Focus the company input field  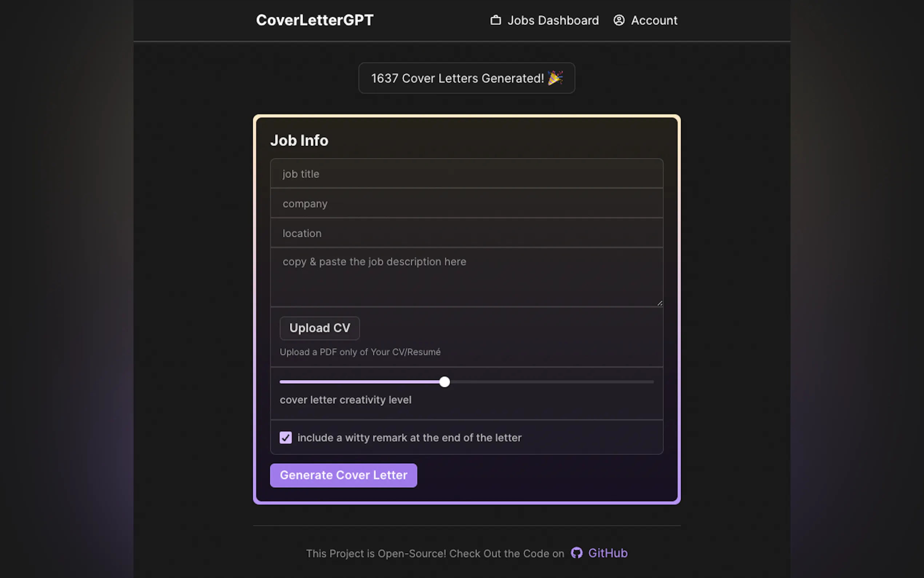[466, 203]
